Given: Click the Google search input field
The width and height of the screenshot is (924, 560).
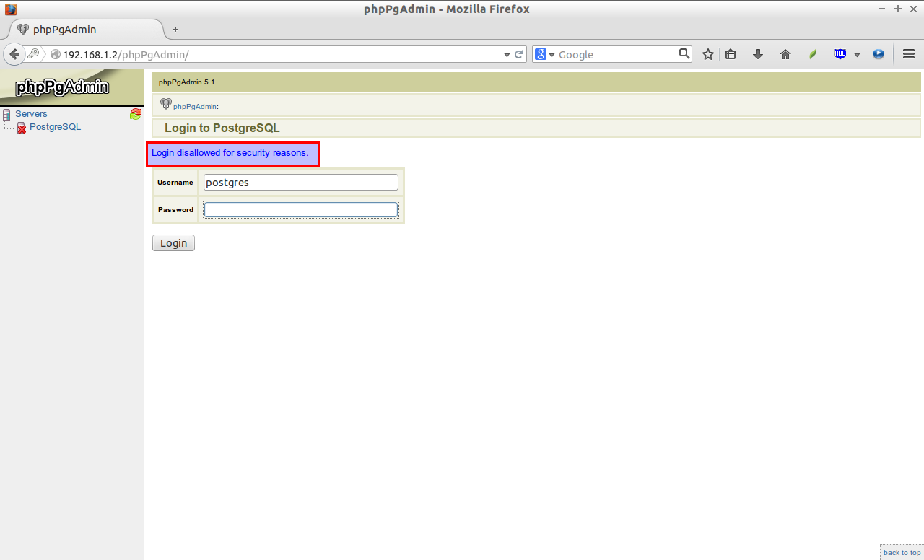Looking at the screenshot, I should (x=617, y=55).
